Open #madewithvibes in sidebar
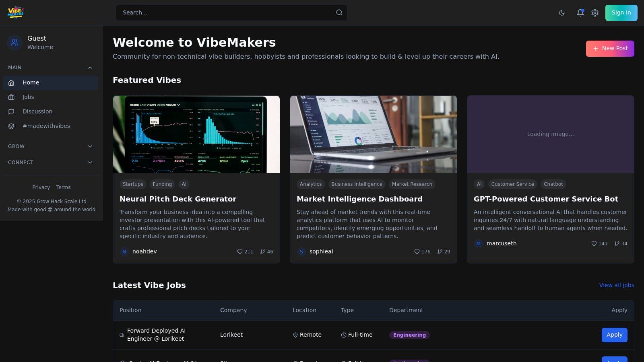This screenshot has width=644, height=362. (51, 126)
